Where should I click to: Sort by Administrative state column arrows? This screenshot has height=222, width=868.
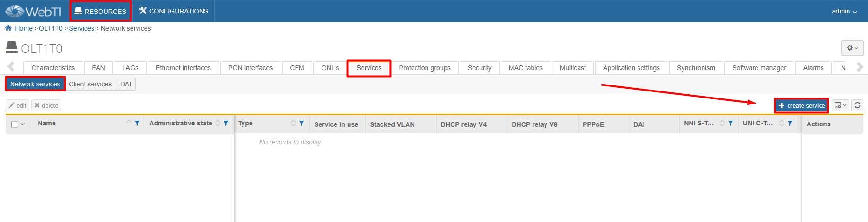click(x=217, y=123)
